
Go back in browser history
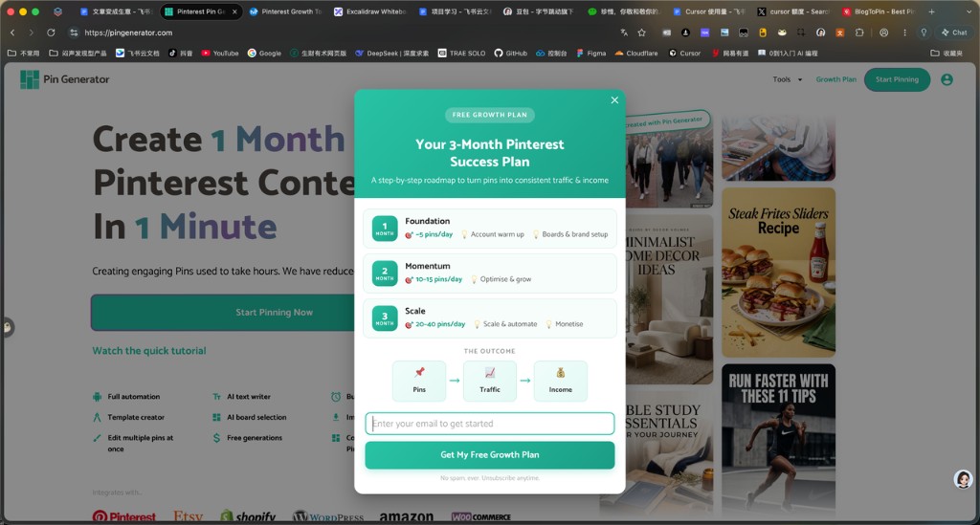pos(12,33)
